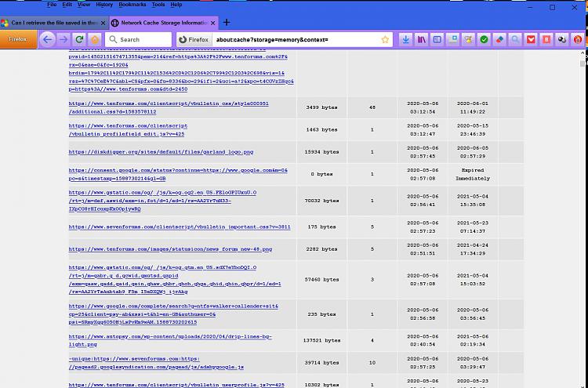Open the Tools menu
This screenshot has height=388, width=588.
[x=158, y=5]
